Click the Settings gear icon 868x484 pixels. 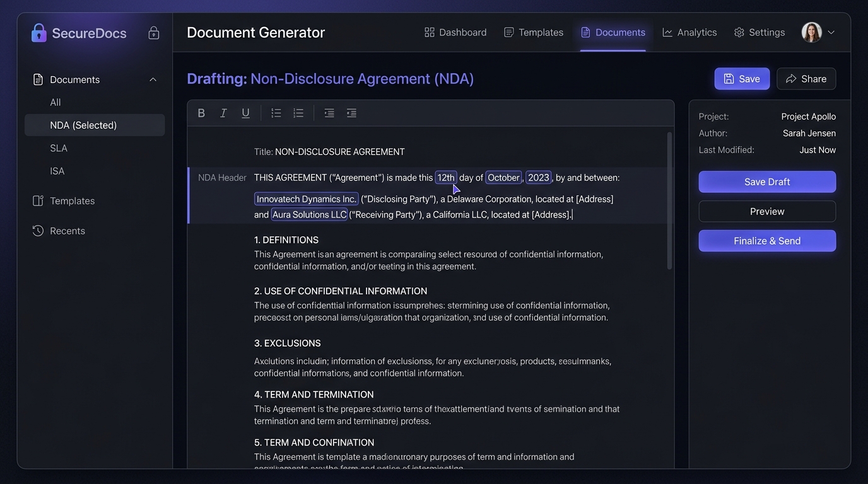739,32
